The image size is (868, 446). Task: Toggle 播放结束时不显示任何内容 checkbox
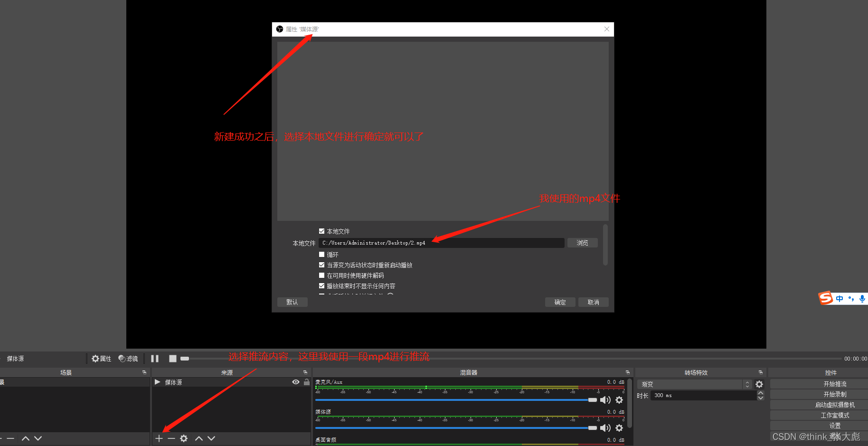point(321,286)
